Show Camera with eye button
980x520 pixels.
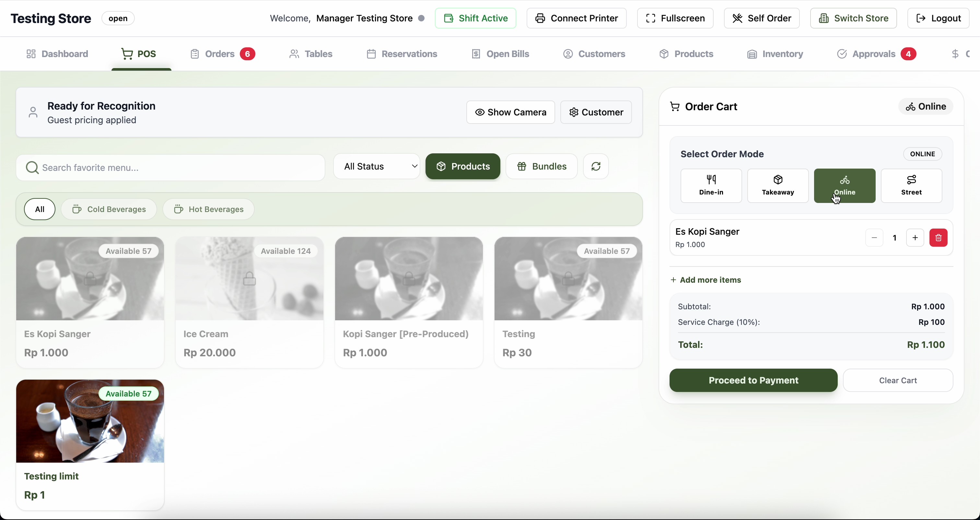[510, 112]
